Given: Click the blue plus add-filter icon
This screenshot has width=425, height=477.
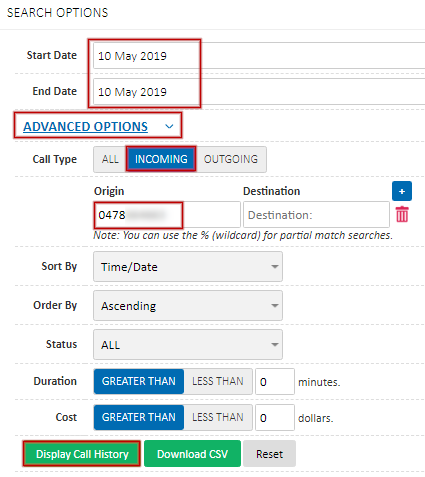Looking at the screenshot, I should pos(402,191).
